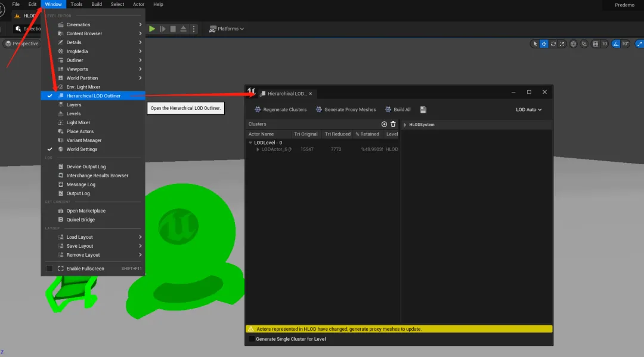Open the LOD Auto dropdown
The width and height of the screenshot is (644, 357).
tap(528, 110)
